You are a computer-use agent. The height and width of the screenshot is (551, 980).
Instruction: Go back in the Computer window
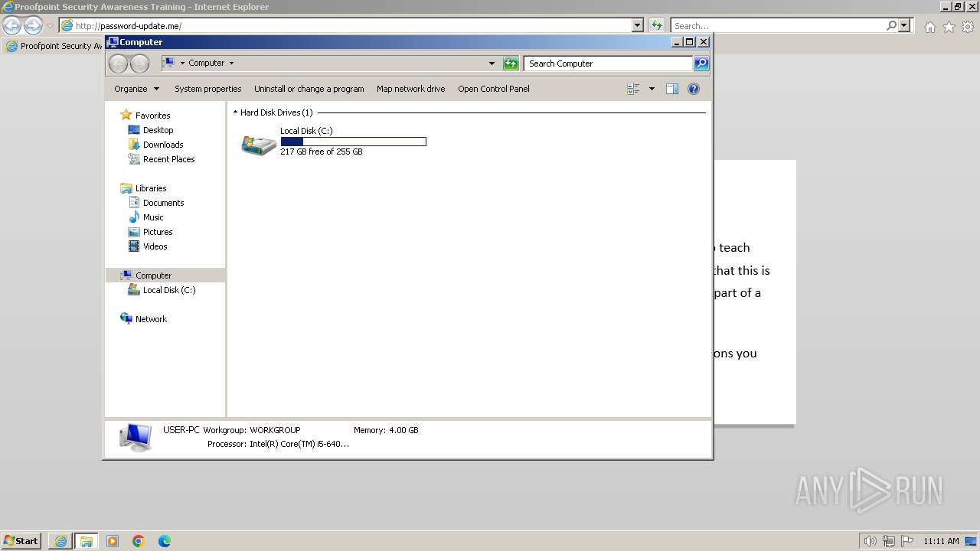tap(118, 64)
